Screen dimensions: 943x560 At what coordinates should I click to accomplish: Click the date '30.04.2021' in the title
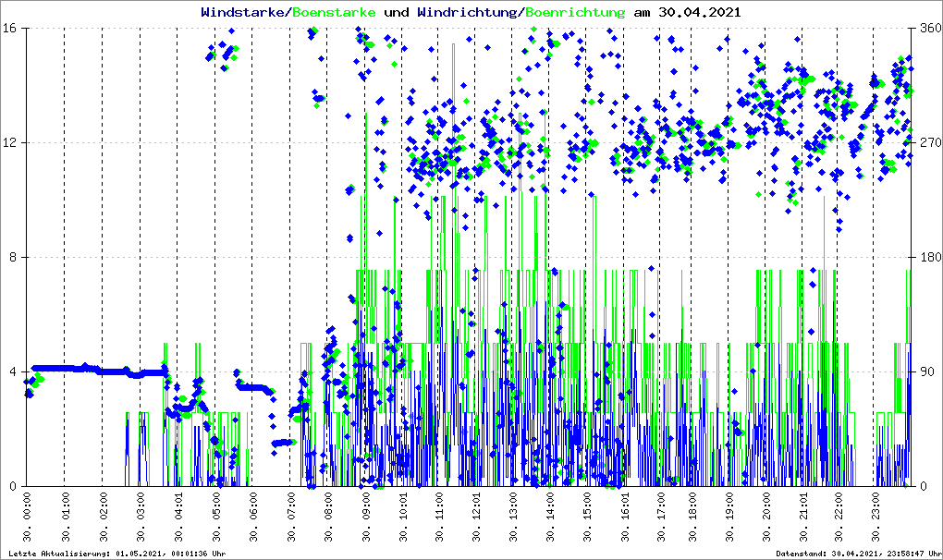(x=700, y=12)
